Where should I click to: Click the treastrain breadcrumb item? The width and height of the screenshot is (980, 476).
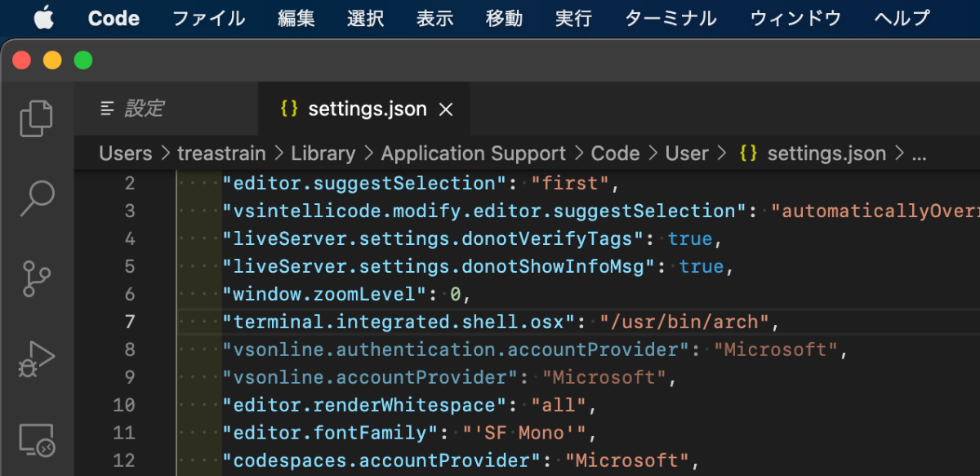pos(221,153)
